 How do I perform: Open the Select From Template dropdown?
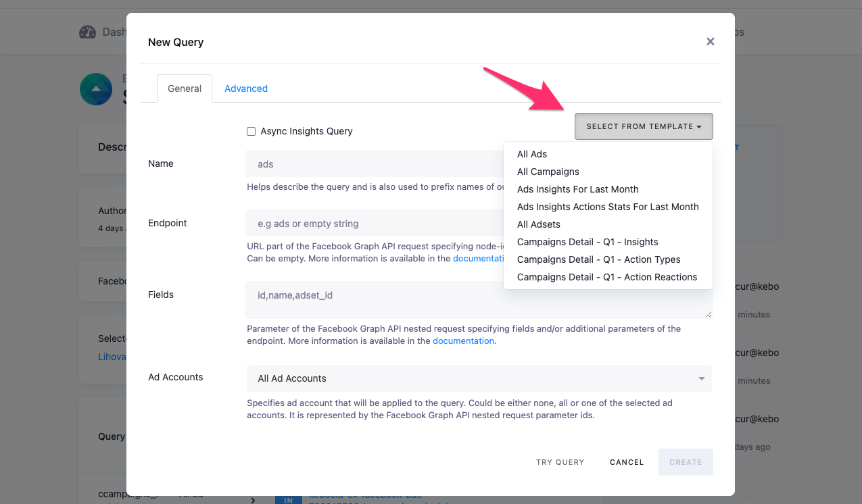644,126
